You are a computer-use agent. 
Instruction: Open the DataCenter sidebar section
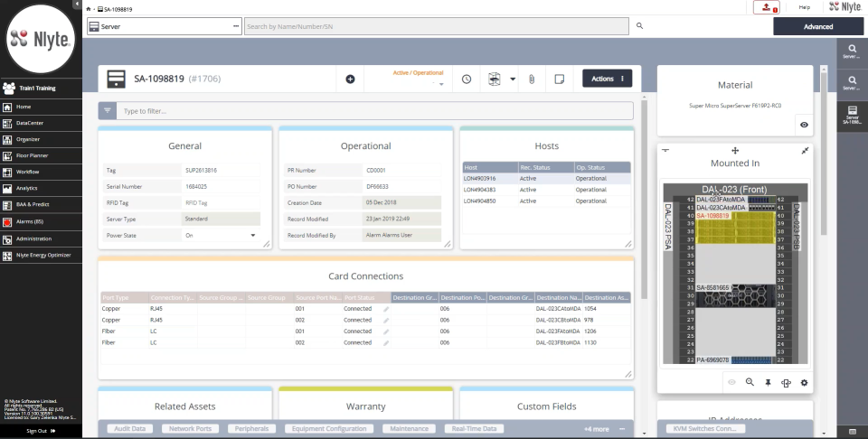tap(41, 123)
